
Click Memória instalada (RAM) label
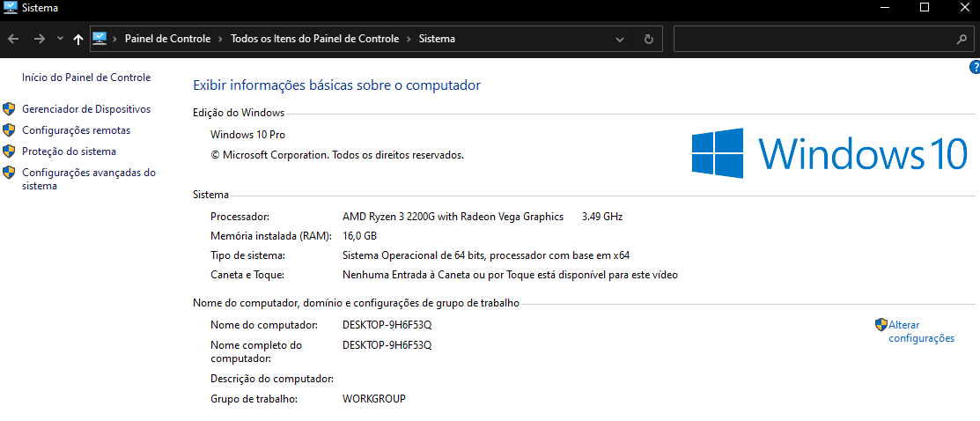tap(271, 236)
